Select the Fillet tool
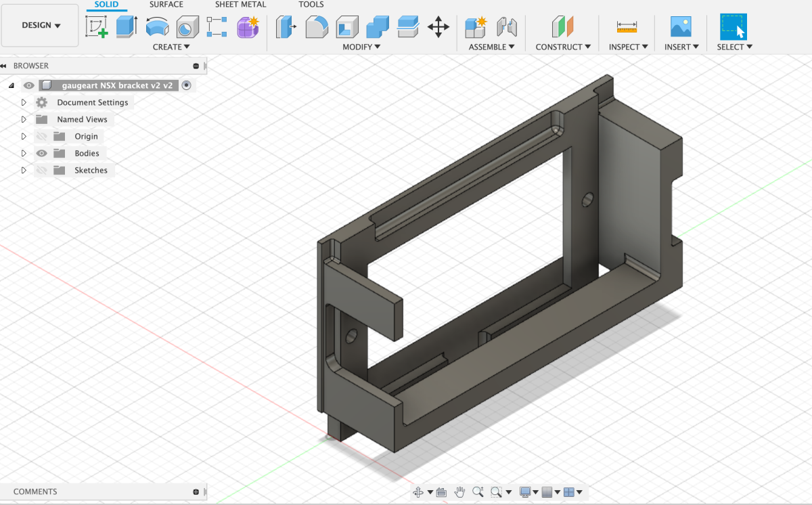This screenshot has height=505, width=812. tap(316, 27)
